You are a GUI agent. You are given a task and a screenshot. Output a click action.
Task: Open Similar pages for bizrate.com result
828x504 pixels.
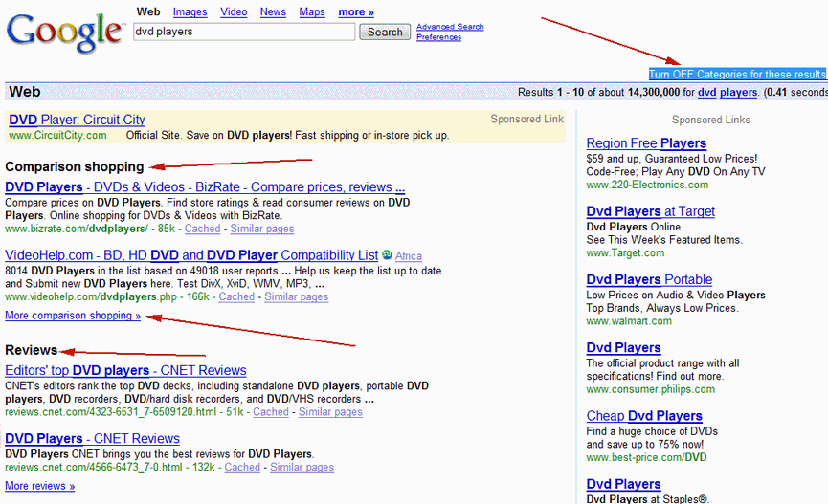coord(262,229)
